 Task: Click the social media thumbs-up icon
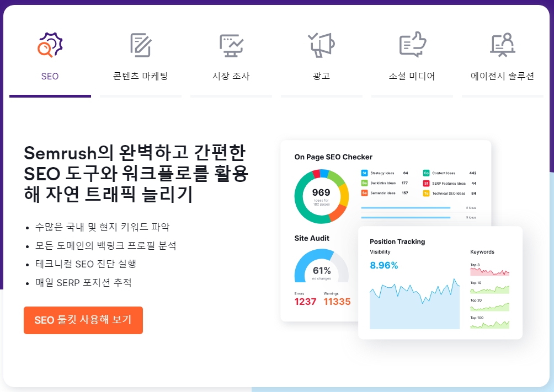tap(412, 45)
